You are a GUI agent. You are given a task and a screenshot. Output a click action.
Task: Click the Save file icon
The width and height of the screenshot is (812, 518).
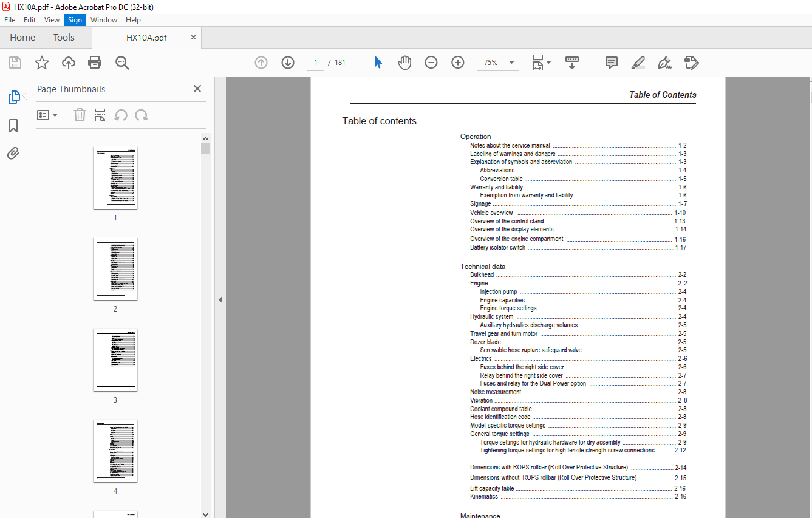click(x=15, y=63)
